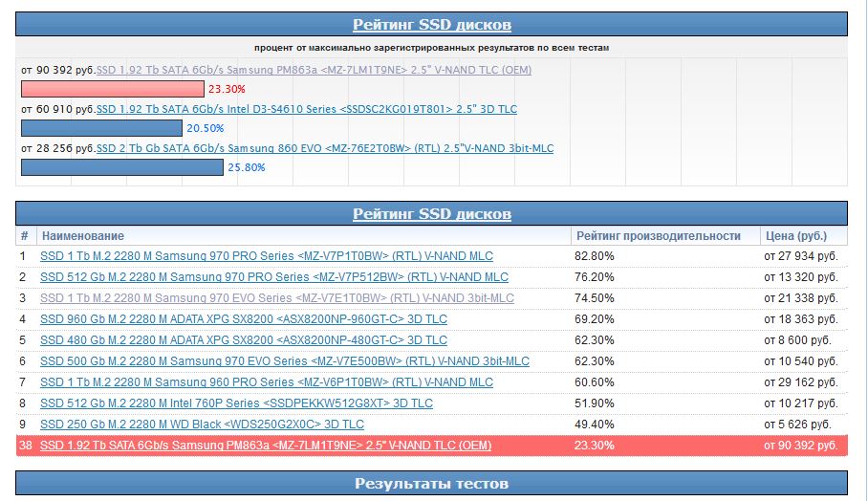868x501 pixels.
Task: Select the 74.50% rating value
Action: (594, 298)
